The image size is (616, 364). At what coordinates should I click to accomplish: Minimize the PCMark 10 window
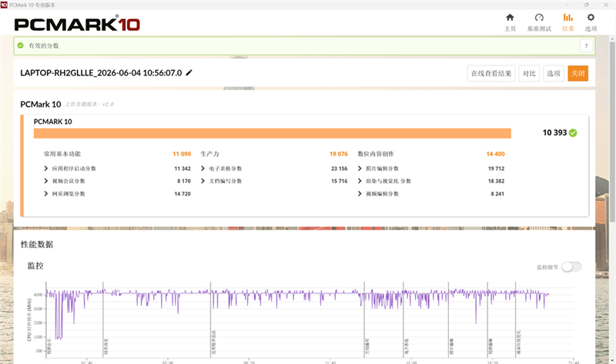567,5
